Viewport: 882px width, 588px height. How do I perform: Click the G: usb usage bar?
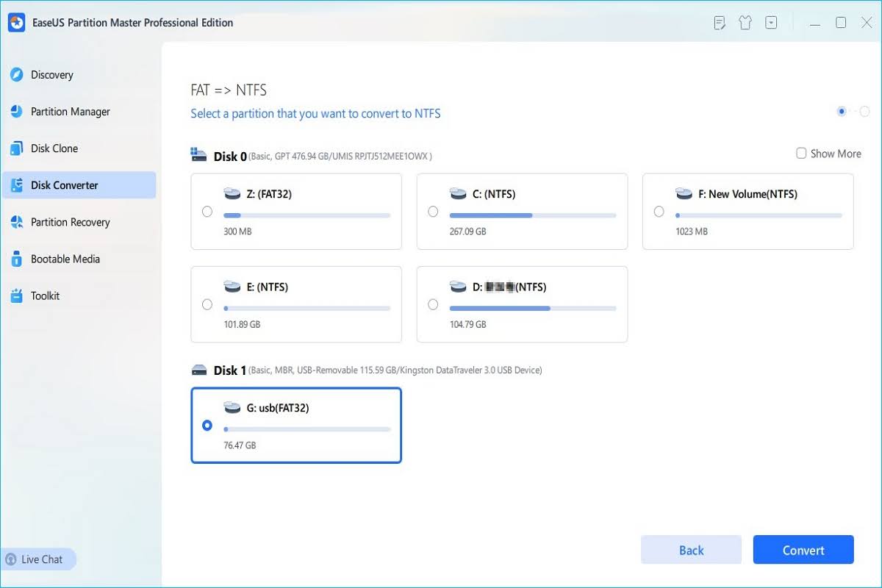[306, 429]
